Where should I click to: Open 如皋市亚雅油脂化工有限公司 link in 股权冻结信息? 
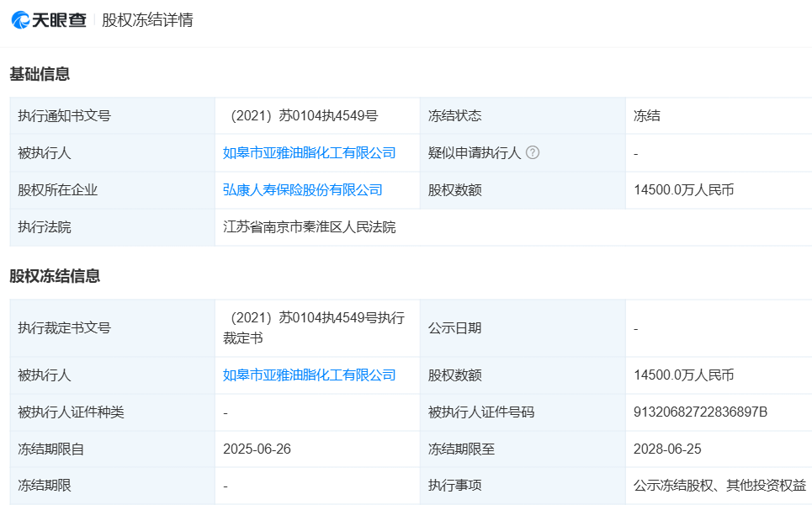coord(309,375)
